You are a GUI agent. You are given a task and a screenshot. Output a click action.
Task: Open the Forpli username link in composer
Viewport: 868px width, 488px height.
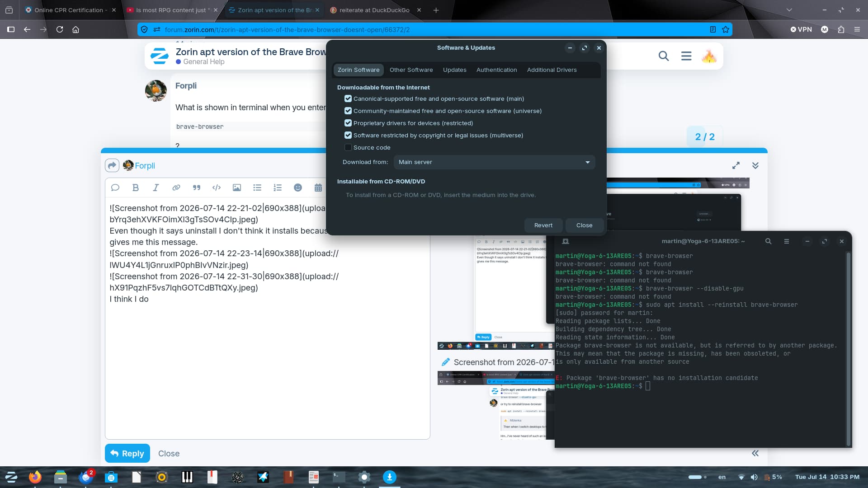145,166
